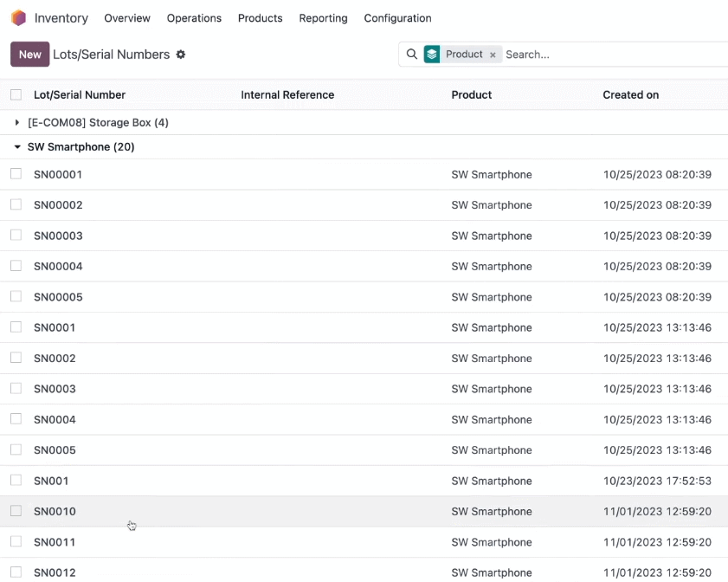
Task: Open serial number SN0012
Action: (55, 573)
